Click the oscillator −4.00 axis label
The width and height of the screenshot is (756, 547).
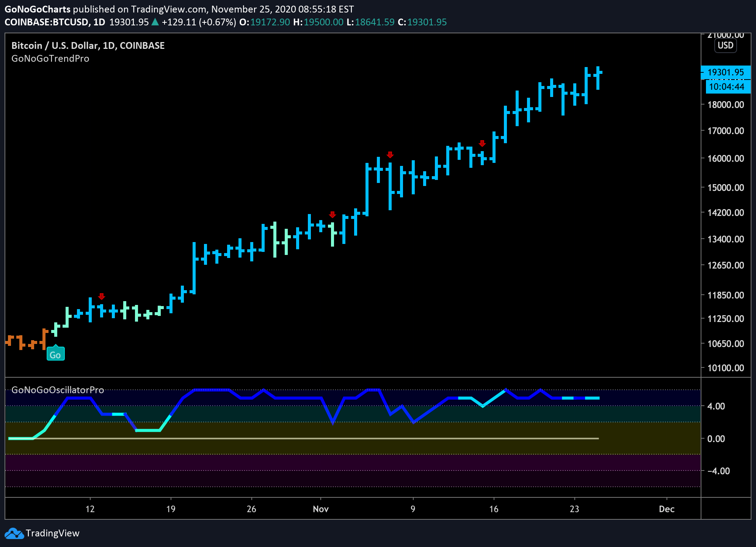(x=718, y=471)
